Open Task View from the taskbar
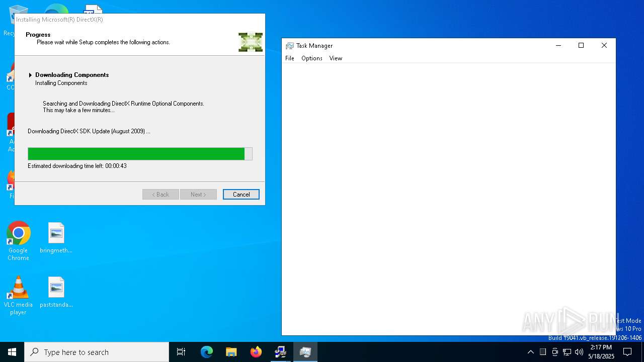Screen dimensions: 644x362 click(x=181, y=352)
